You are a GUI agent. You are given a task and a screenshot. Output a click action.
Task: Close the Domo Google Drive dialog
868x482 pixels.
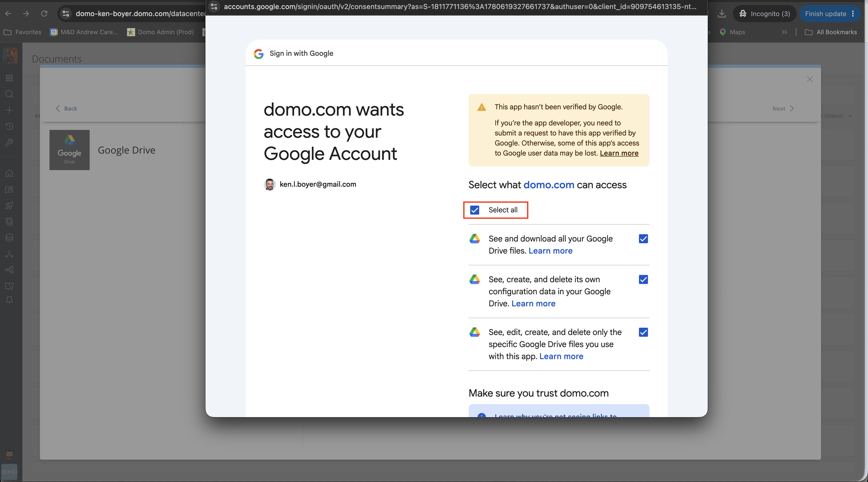810,79
